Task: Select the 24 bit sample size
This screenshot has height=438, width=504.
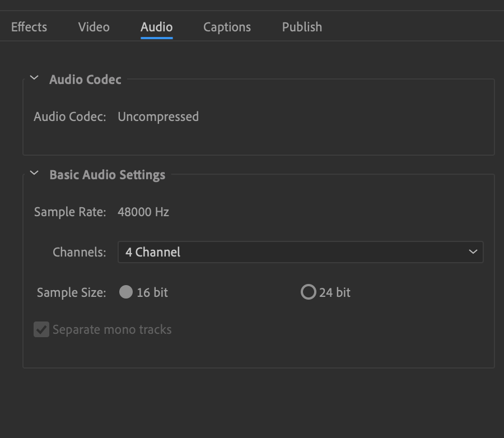Action: [308, 292]
